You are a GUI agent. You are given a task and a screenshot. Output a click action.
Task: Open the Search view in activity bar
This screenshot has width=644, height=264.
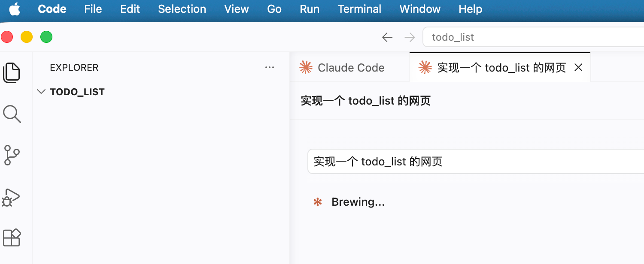click(12, 114)
